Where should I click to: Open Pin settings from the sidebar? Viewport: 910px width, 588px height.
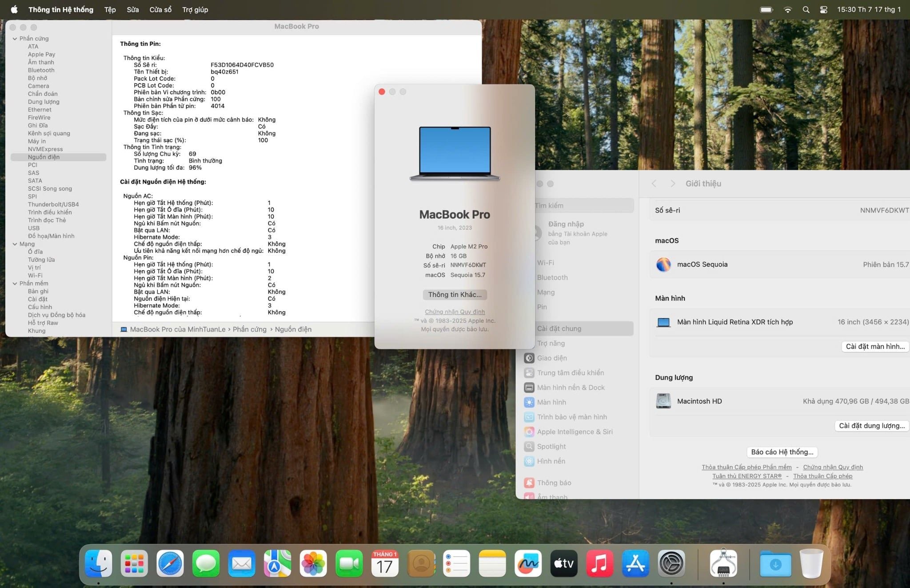click(x=542, y=307)
